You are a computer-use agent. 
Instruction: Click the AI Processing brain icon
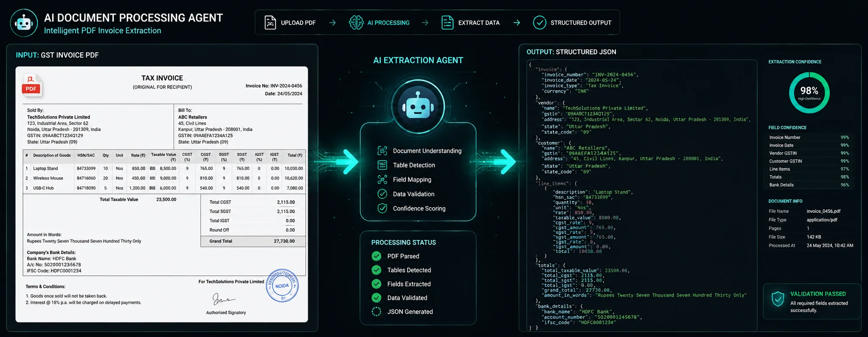pyautogui.click(x=356, y=22)
